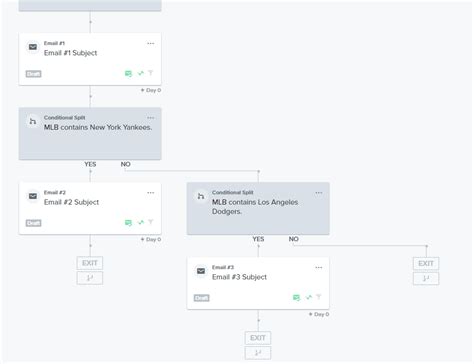Click the Day 0 label under Email #3
The width and height of the screenshot is (474, 364).
[x=319, y=314]
